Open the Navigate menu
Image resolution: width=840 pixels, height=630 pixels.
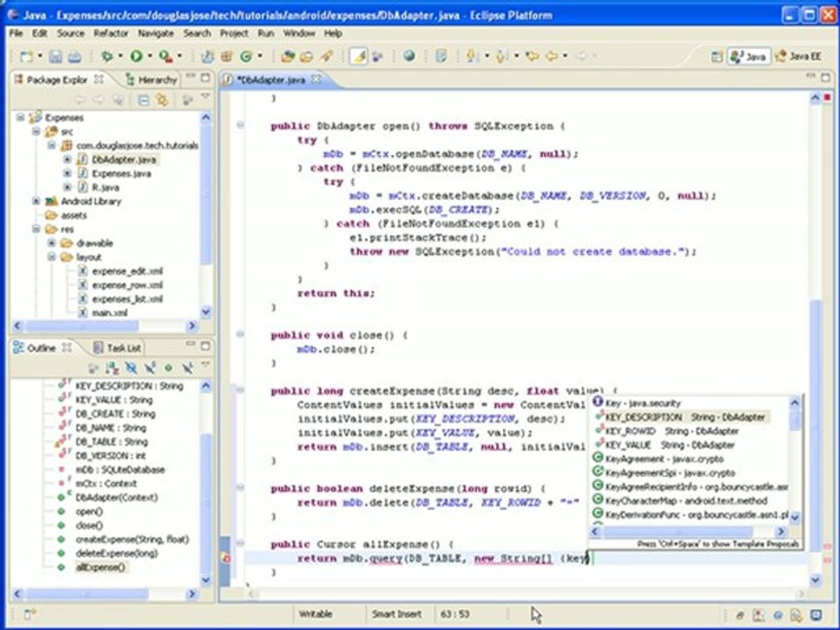pos(156,33)
